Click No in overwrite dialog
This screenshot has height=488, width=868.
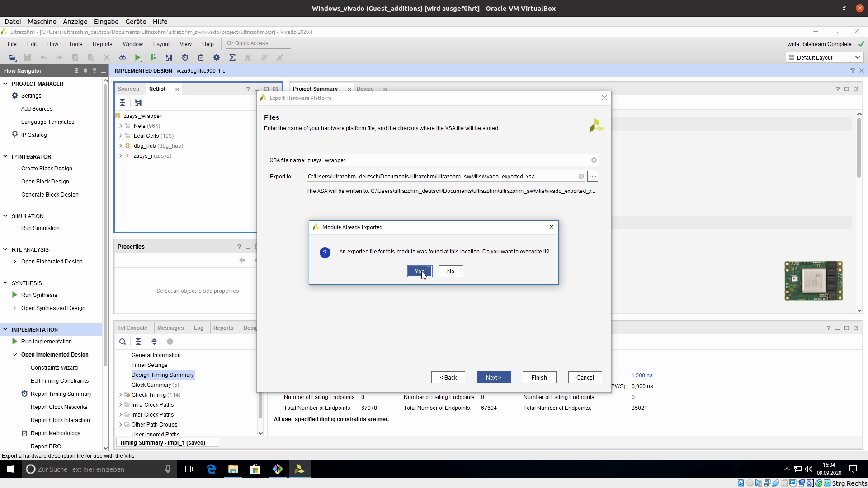coord(450,271)
